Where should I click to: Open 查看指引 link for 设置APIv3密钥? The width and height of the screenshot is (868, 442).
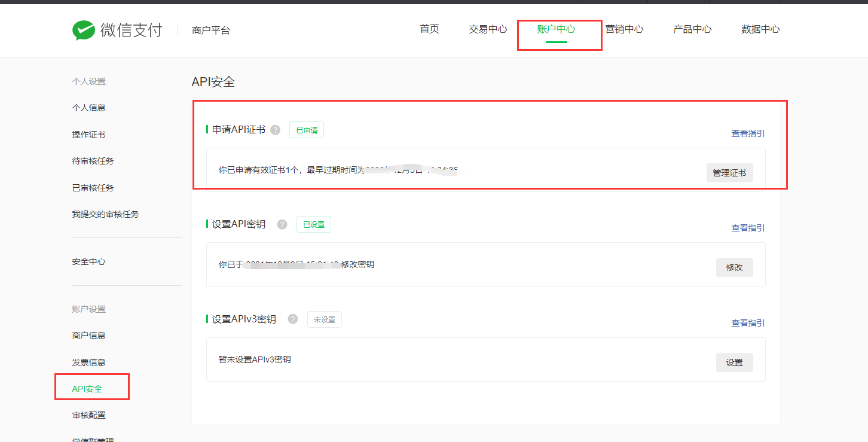(748, 323)
